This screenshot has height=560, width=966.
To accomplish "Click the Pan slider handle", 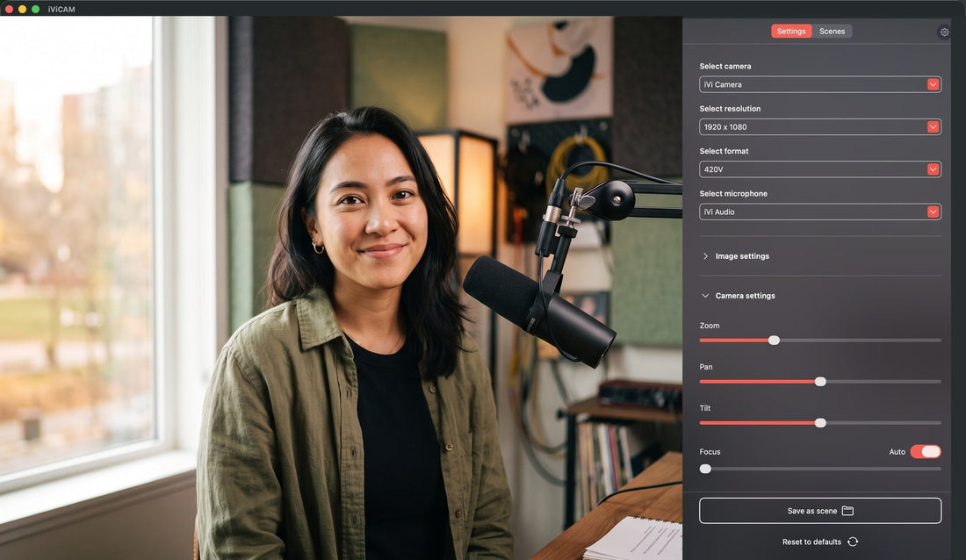I will tap(820, 381).
